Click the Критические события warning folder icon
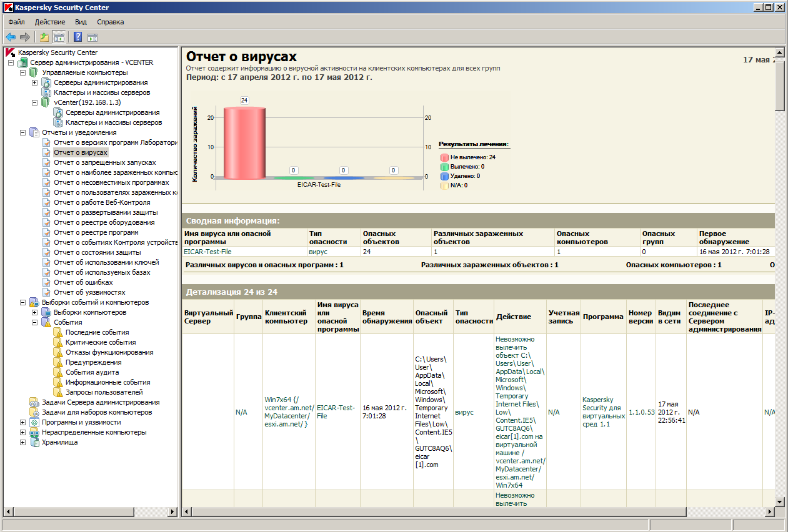 pyautogui.click(x=58, y=342)
